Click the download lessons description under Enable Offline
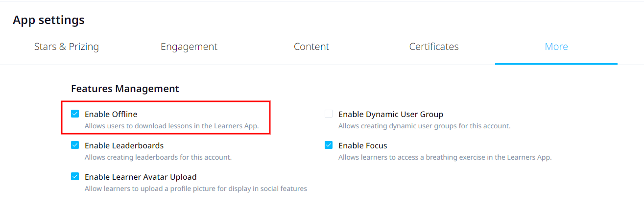 click(x=171, y=126)
